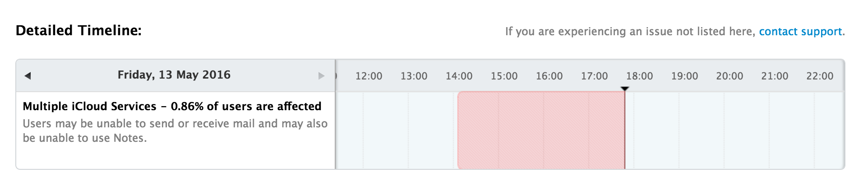The height and width of the screenshot is (196, 868).
Task: Select the 21:00 time label
Action: coord(775,76)
